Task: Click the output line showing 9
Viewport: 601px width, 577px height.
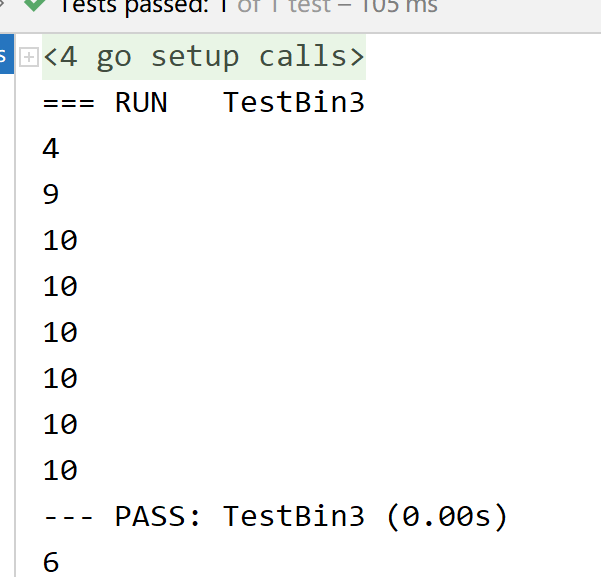Action: [51, 195]
